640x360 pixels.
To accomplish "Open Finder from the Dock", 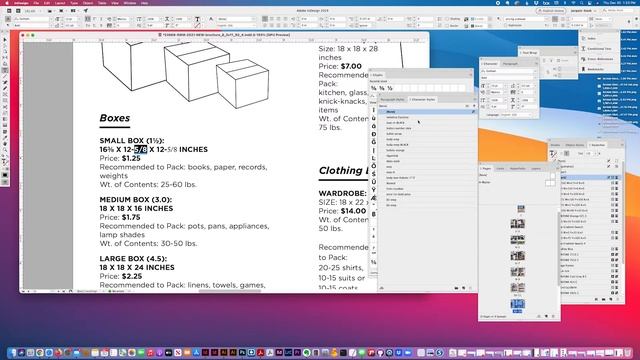I will tap(13, 352).
